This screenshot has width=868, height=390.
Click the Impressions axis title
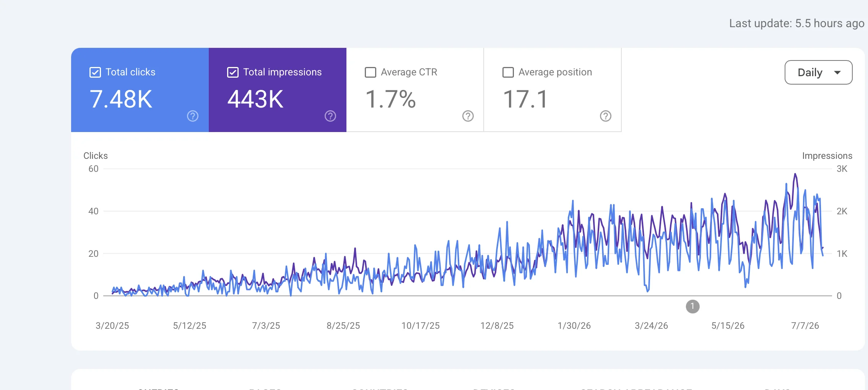pos(827,156)
